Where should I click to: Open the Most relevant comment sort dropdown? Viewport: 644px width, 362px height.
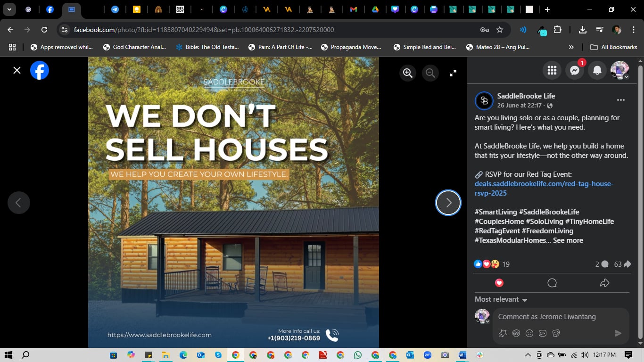(x=501, y=299)
